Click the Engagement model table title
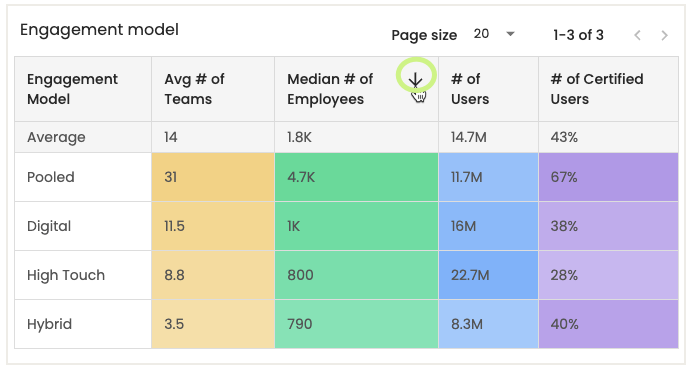This screenshot has width=689, height=369. (99, 30)
